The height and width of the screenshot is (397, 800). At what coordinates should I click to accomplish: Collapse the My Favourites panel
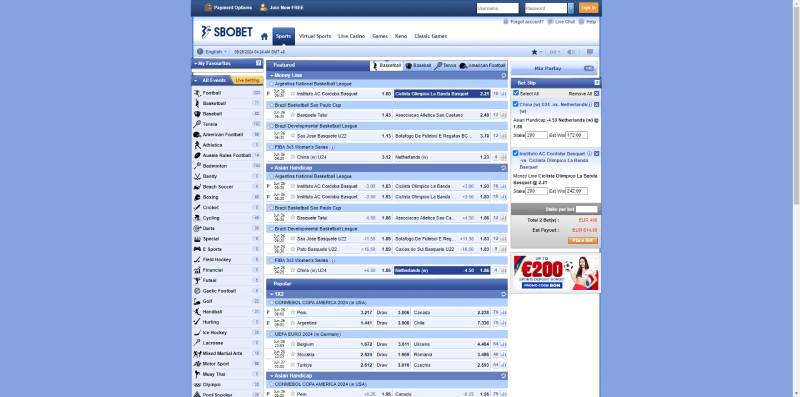(x=195, y=64)
